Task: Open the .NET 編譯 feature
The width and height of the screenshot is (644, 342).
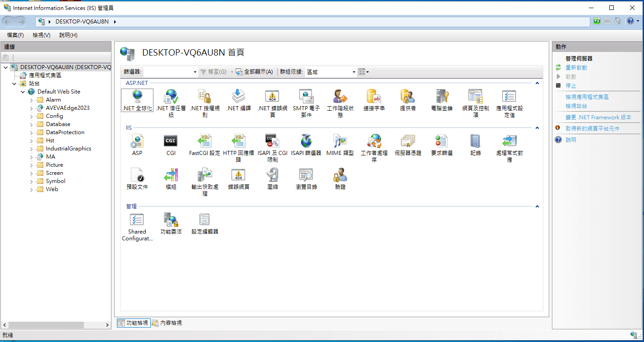Action: pos(239,100)
